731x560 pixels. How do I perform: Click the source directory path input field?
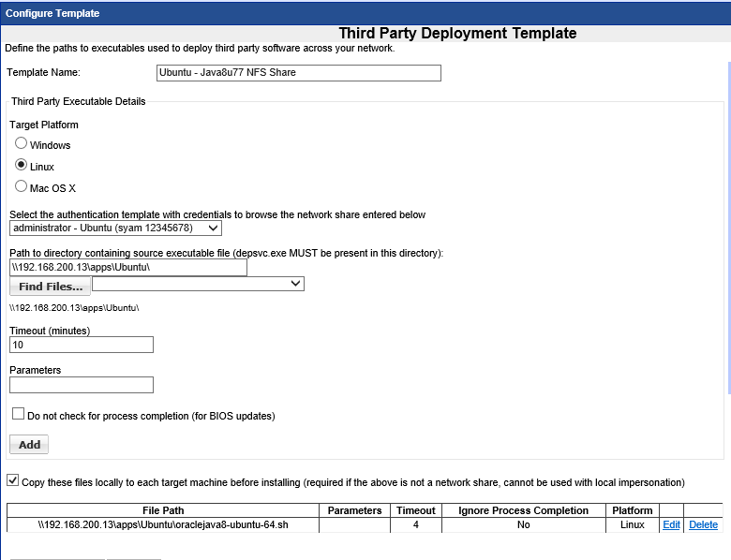[128, 268]
